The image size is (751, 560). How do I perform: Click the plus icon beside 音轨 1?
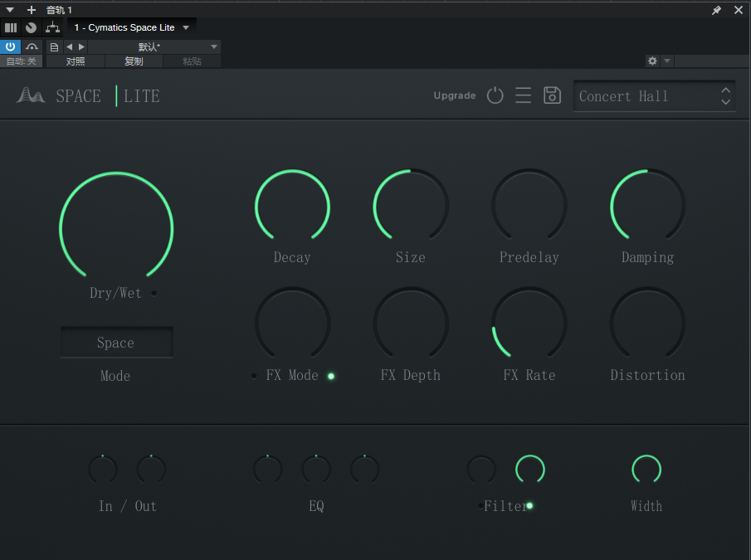[32, 10]
